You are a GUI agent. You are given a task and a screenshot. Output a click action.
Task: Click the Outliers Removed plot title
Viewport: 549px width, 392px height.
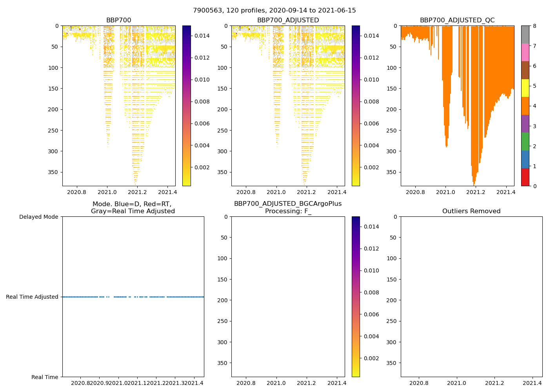pos(471,211)
